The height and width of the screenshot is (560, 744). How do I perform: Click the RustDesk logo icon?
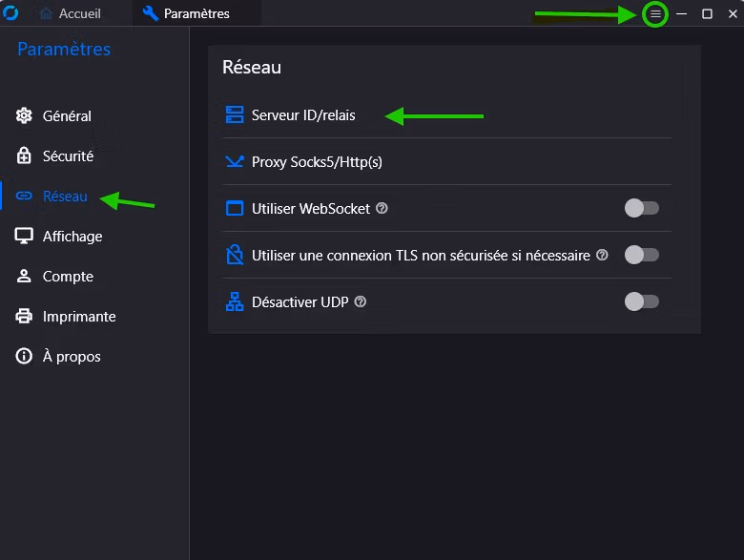(10, 12)
